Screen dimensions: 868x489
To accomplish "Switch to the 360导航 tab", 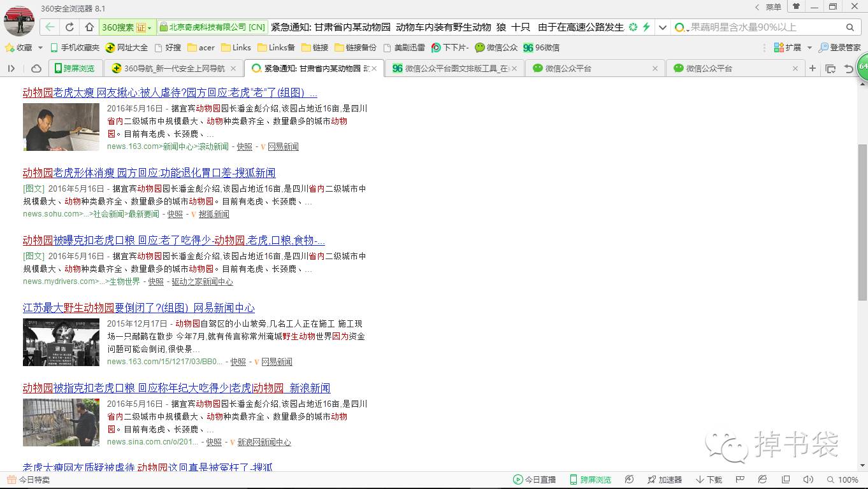I will [173, 68].
